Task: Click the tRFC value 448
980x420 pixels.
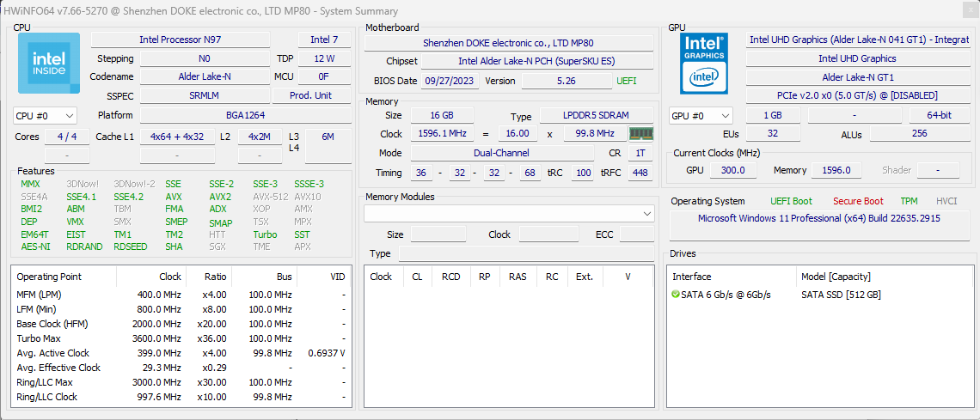Action: 640,173
